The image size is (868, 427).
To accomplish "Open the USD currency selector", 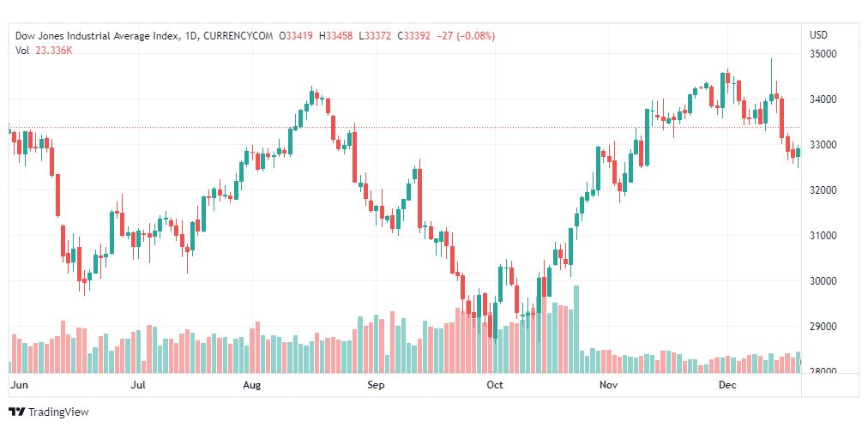I will (x=818, y=35).
